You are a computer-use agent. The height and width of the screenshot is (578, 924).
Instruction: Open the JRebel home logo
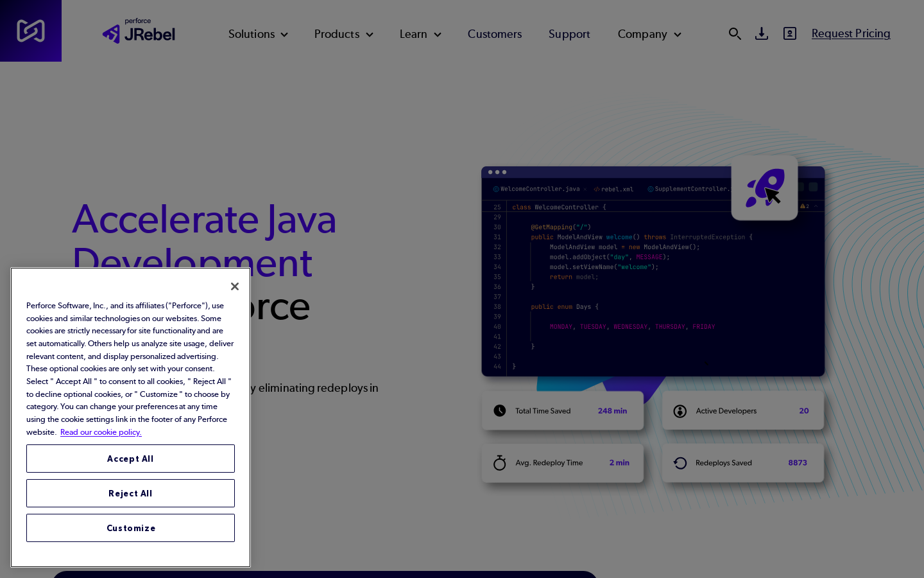pos(139,31)
